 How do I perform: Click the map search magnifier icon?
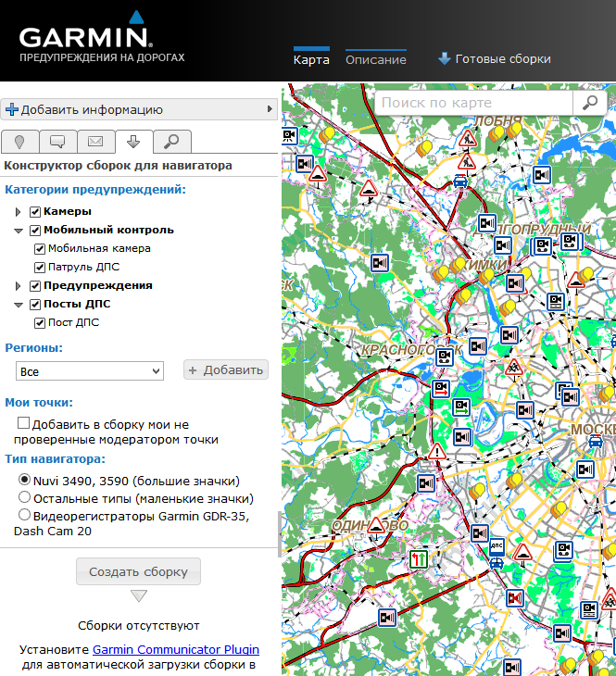(588, 103)
